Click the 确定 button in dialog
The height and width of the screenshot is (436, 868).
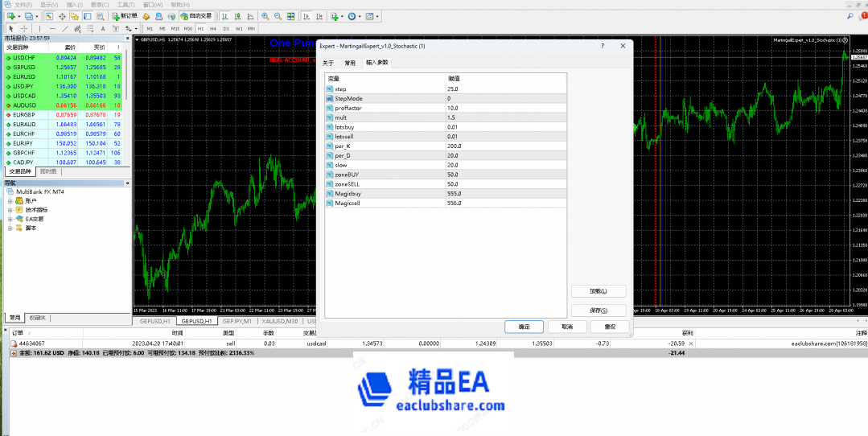[524, 327]
